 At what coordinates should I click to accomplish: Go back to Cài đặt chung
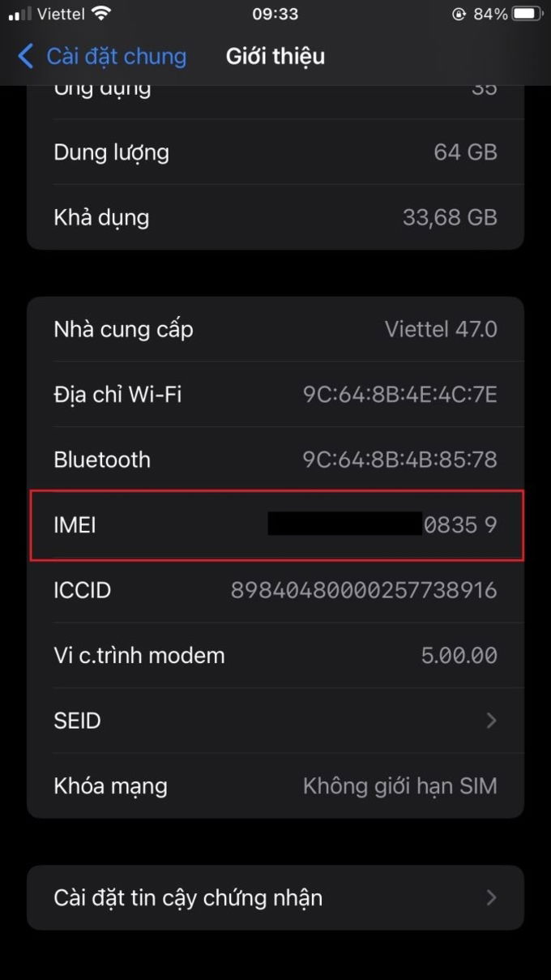point(103,56)
